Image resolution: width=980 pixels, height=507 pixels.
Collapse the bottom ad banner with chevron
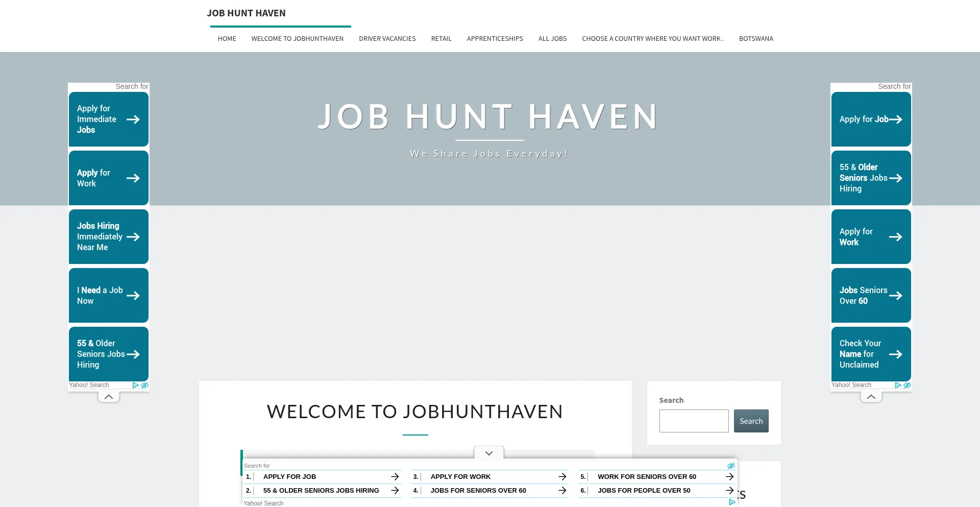(488, 453)
